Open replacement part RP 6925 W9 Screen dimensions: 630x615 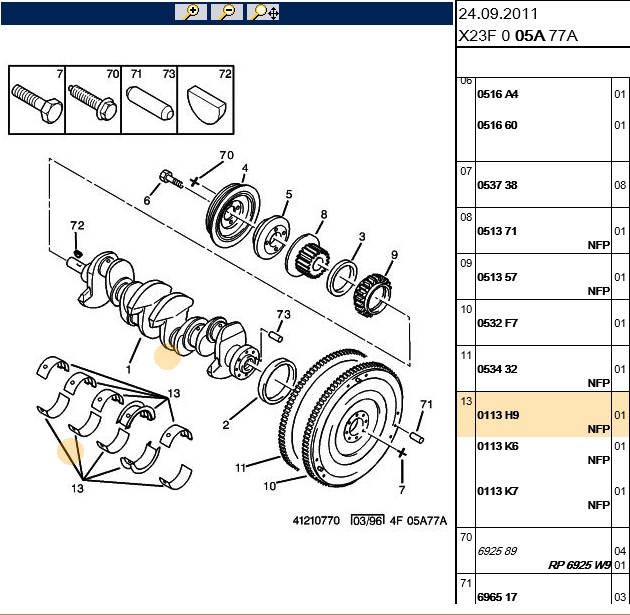[x=579, y=565]
